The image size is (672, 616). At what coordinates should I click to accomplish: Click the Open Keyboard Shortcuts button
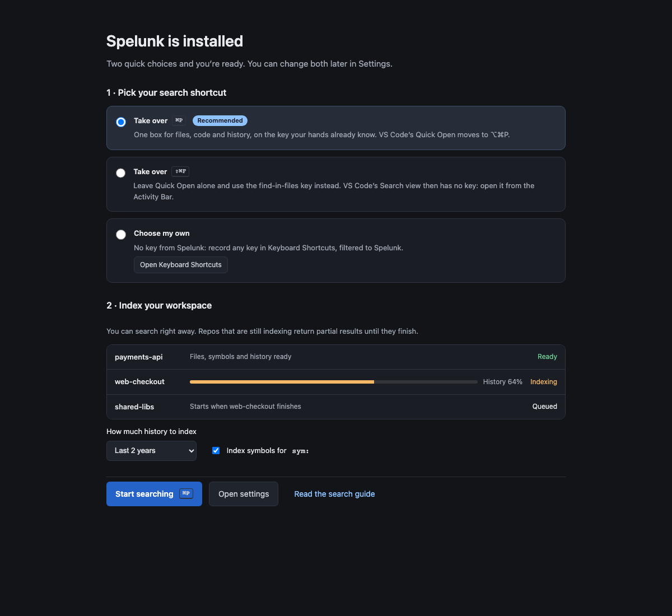pos(181,265)
